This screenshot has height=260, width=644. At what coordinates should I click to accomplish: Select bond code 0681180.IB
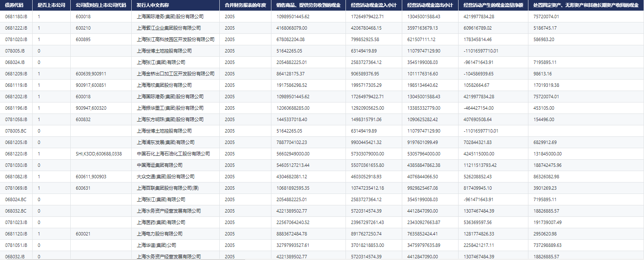coord(16,17)
